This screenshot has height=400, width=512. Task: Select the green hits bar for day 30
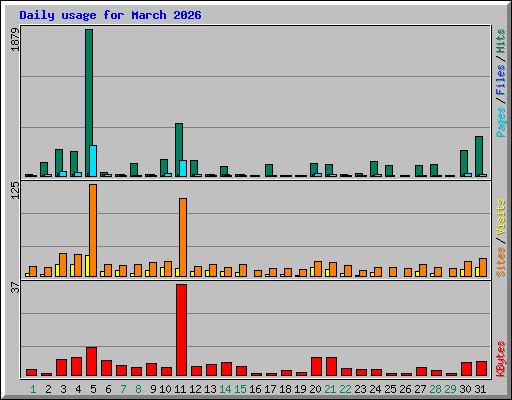(x=464, y=162)
